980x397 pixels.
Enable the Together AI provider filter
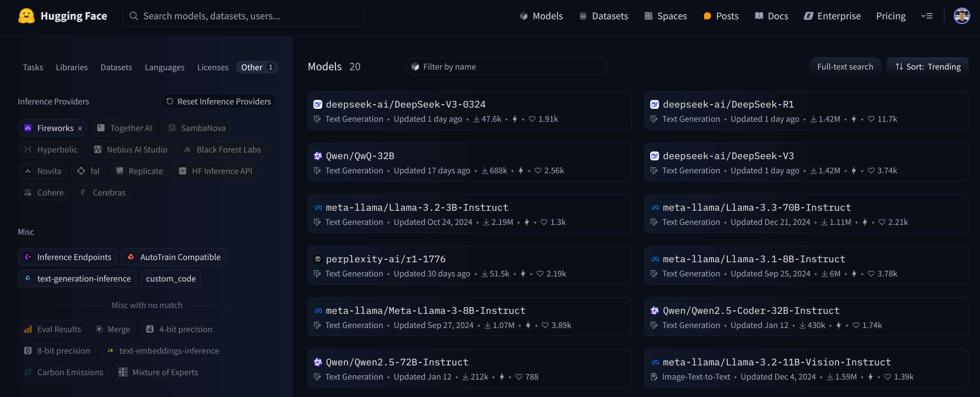tap(124, 128)
